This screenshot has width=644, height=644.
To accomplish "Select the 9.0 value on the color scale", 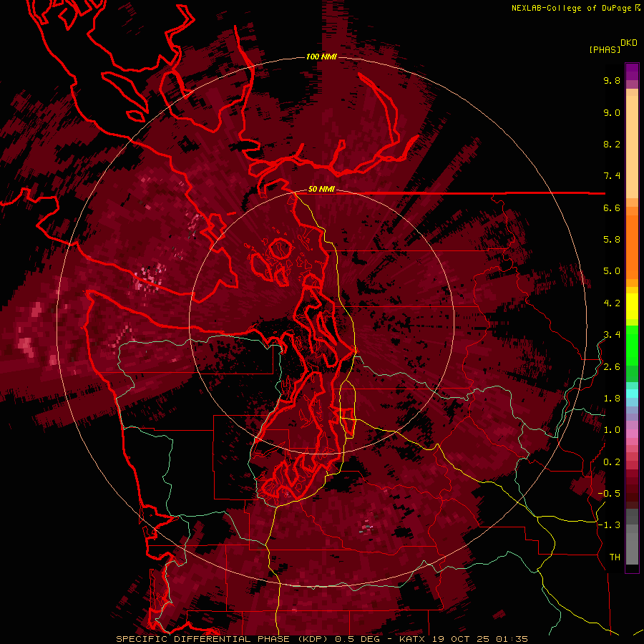I will [612, 112].
